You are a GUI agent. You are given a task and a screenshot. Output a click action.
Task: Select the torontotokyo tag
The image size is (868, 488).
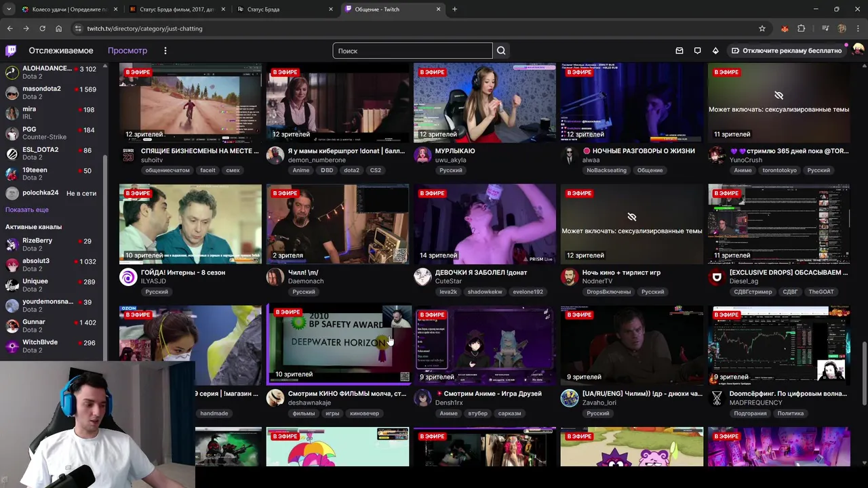coord(779,171)
